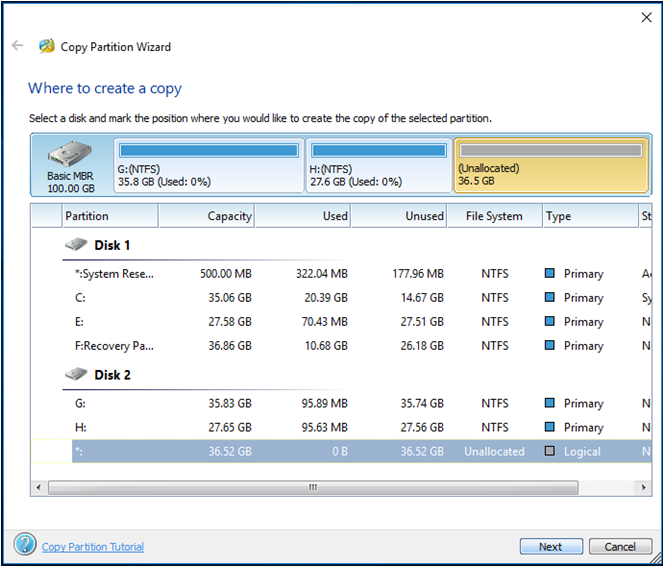Click the 27.51 GB unused cell
Screen dimensions: 663x566
(422, 322)
